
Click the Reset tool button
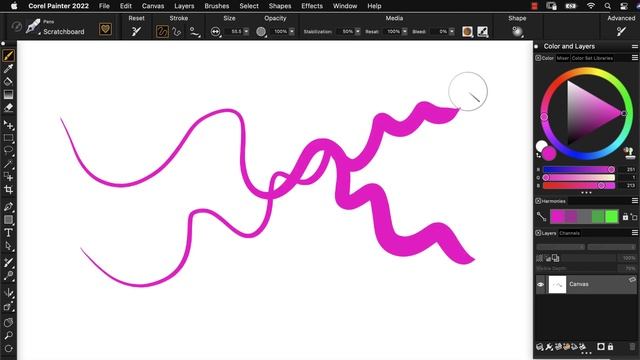click(136, 31)
